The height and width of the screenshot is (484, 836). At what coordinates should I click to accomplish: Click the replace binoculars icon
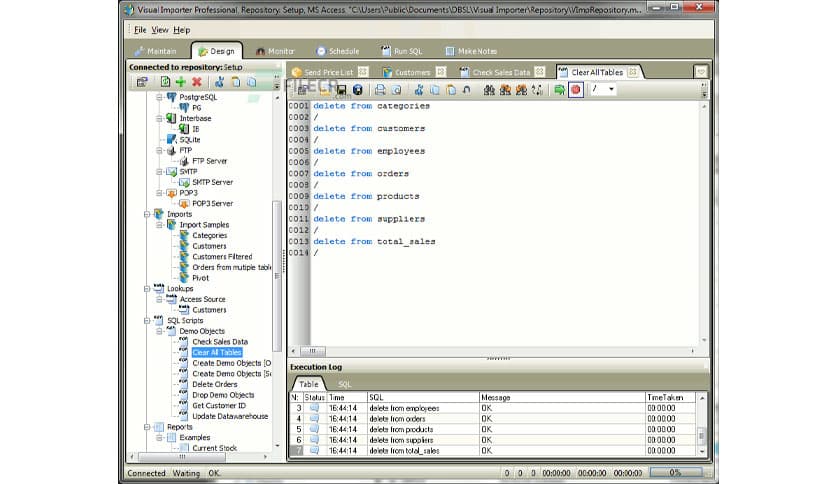point(521,90)
